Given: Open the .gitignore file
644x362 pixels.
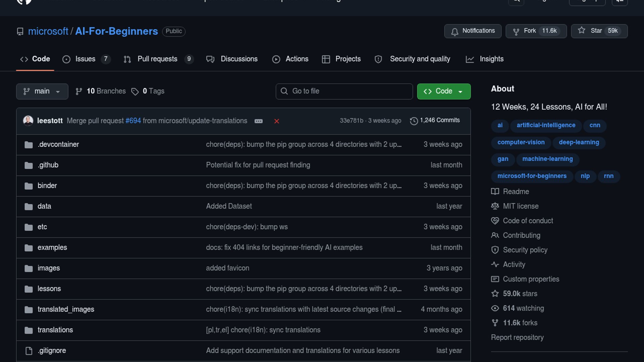Looking at the screenshot, I should coord(52,351).
